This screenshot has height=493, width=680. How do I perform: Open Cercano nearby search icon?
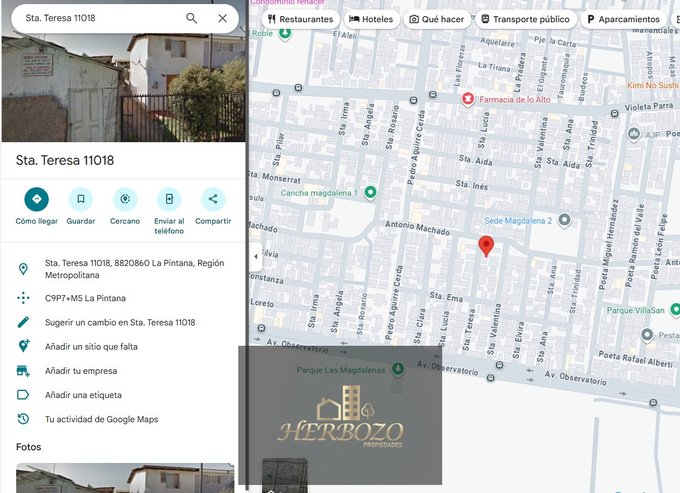[x=125, y=199]
